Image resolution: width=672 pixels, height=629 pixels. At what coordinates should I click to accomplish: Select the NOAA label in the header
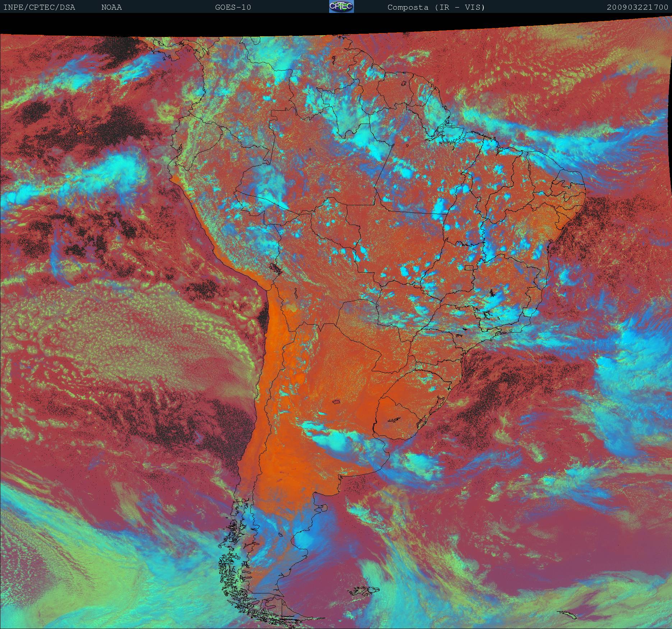pos(112,7)
